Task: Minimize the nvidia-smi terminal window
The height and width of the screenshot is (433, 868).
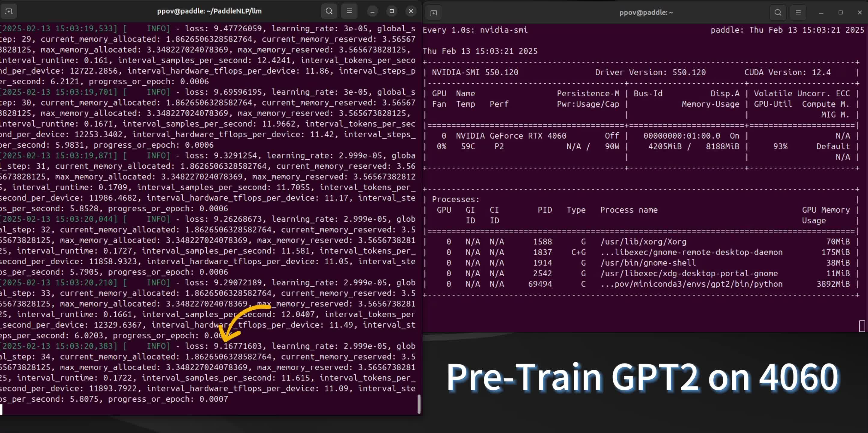Action: click(x=821, y=12)
